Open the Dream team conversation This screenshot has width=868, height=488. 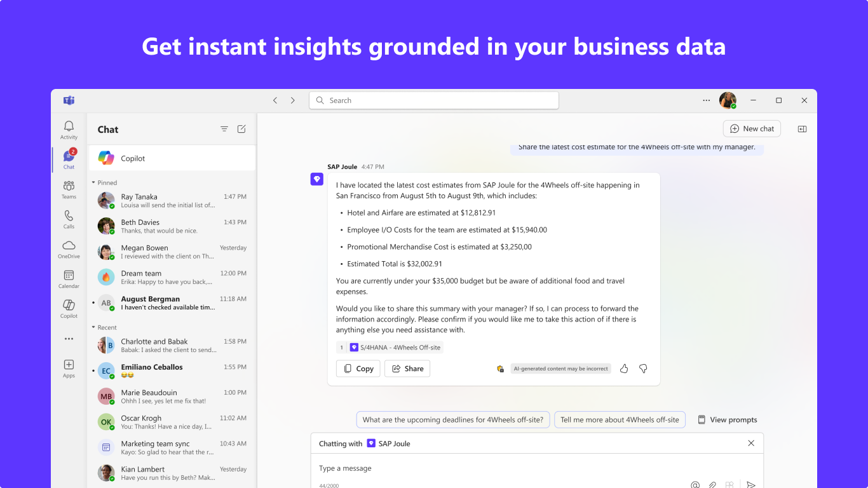click(170, 277)
